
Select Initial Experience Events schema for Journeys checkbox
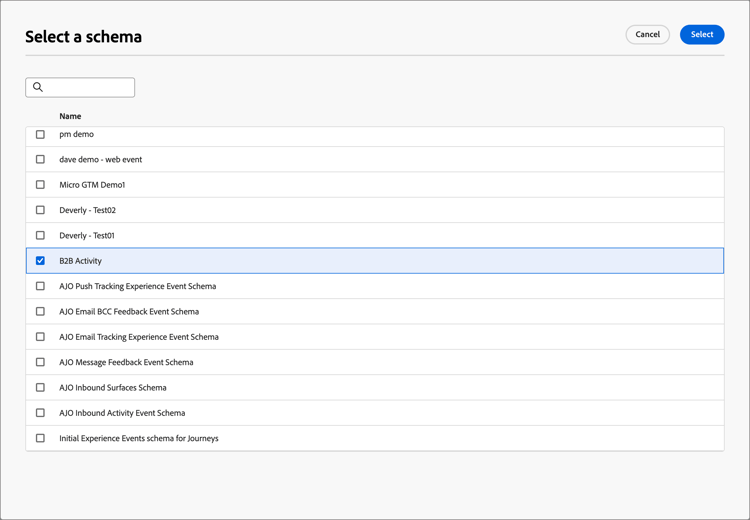(41, 438)
